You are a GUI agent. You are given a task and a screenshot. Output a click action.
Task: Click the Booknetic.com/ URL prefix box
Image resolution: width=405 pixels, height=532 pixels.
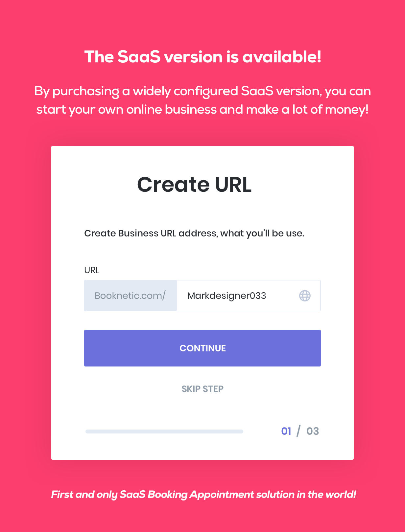tap(131, 296)
